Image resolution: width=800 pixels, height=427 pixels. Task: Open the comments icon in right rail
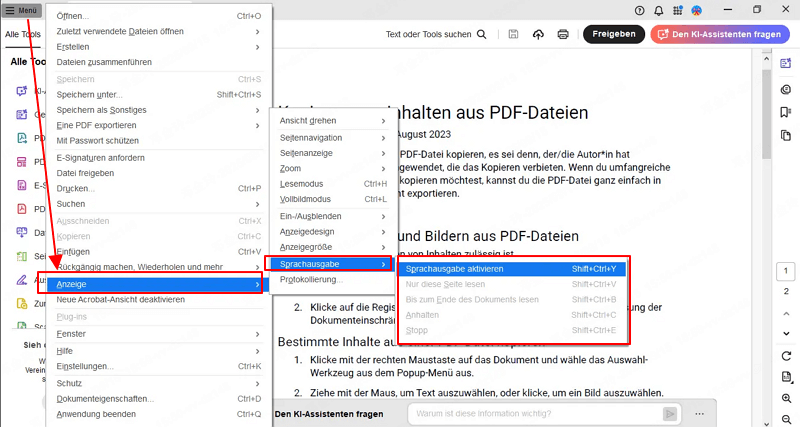click(786, 89)
